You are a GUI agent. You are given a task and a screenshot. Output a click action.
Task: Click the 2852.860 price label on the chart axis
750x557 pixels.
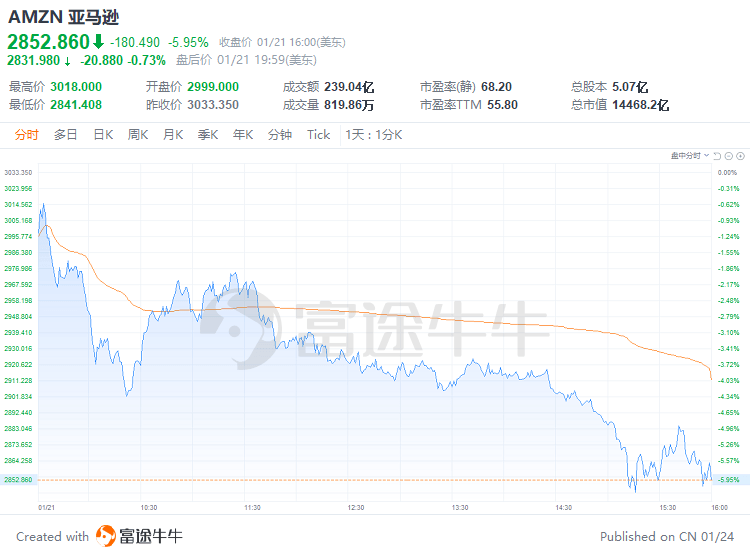coord(18,480)
